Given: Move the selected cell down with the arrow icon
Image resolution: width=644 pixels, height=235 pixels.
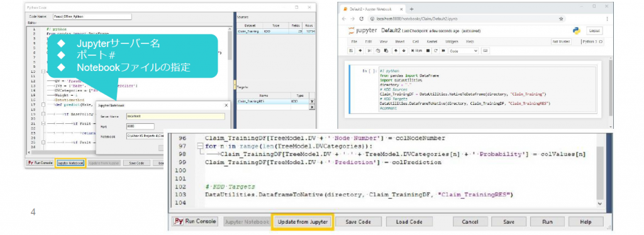Looking at the screenshot, I should tap(403, 51).
